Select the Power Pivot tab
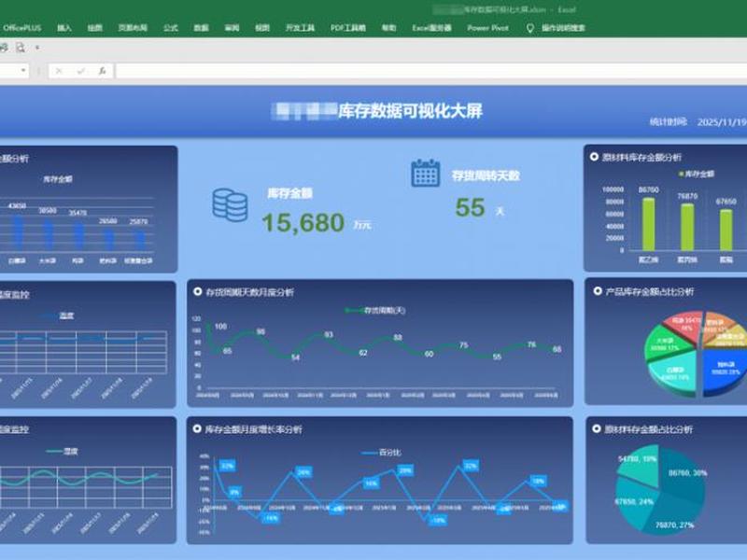The height and width of the screenshot is (560, 747). coord(487,28)
